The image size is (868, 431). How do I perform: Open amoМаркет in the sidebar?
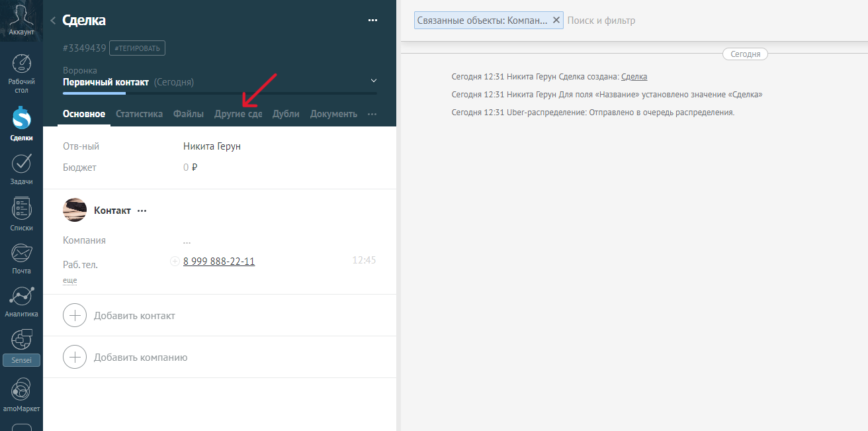tap(21, 395)
